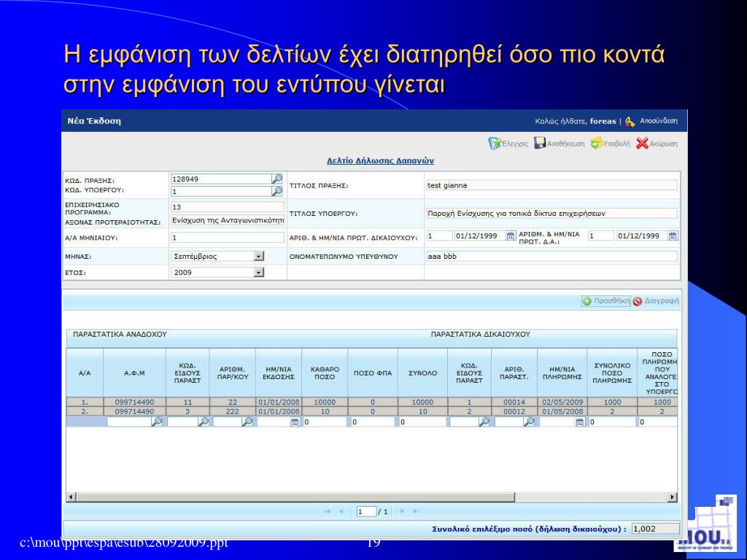The width and height of the screenshot is (747, 560).
Task: Open the ΚΩΔ. ΠΡΑΞΗΣ search magnifier
Action: [x=276, y=179]
